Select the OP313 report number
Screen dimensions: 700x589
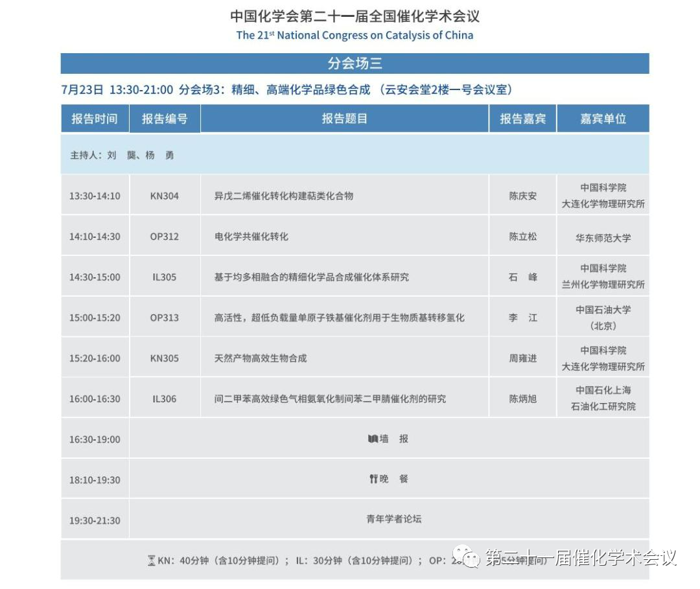click(x=164, y=318)
